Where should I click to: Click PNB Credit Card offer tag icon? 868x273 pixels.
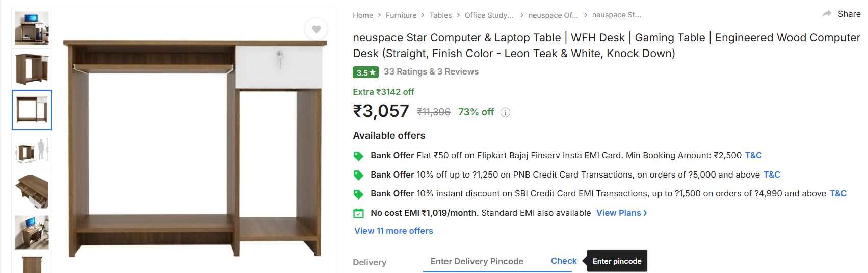click(358, 175)
